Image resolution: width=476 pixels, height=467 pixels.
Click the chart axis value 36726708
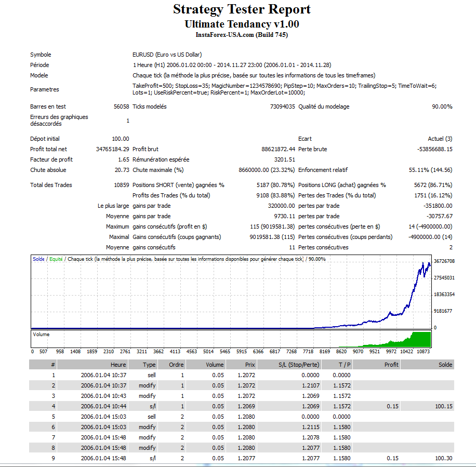point(444,261)
